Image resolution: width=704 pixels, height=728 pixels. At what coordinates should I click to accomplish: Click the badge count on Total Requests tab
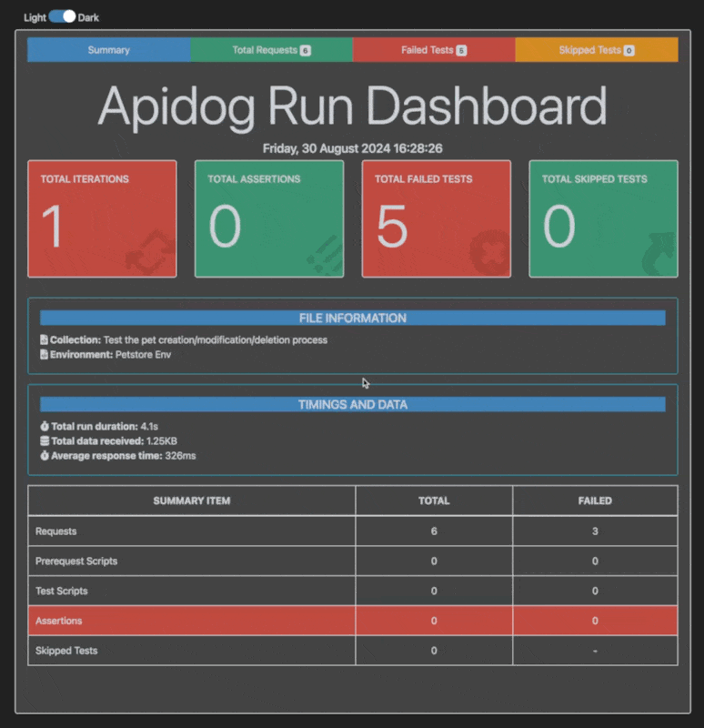306,51
